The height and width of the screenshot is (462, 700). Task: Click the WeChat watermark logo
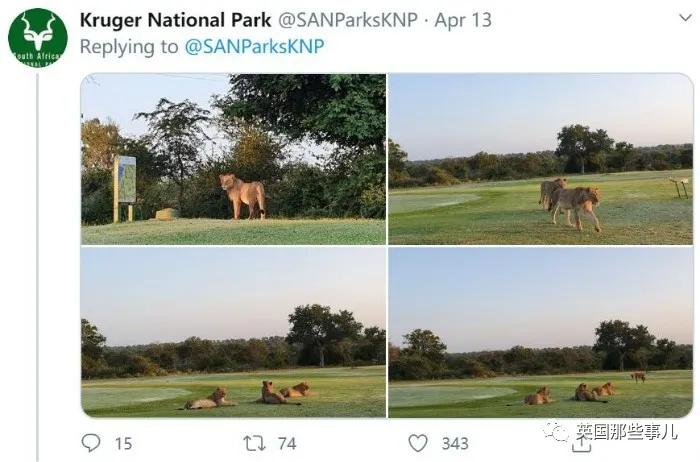[556, 431]
